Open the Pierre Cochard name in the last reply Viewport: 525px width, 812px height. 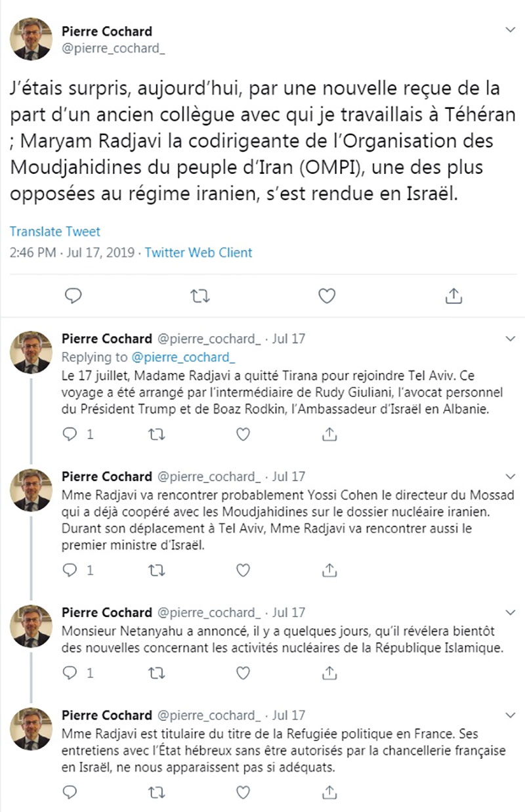click(106, 715)
